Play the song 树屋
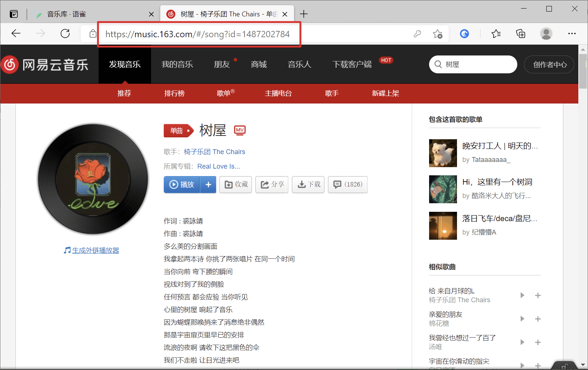The height and width of the screenshot is (370, 588). pos(182,184)
